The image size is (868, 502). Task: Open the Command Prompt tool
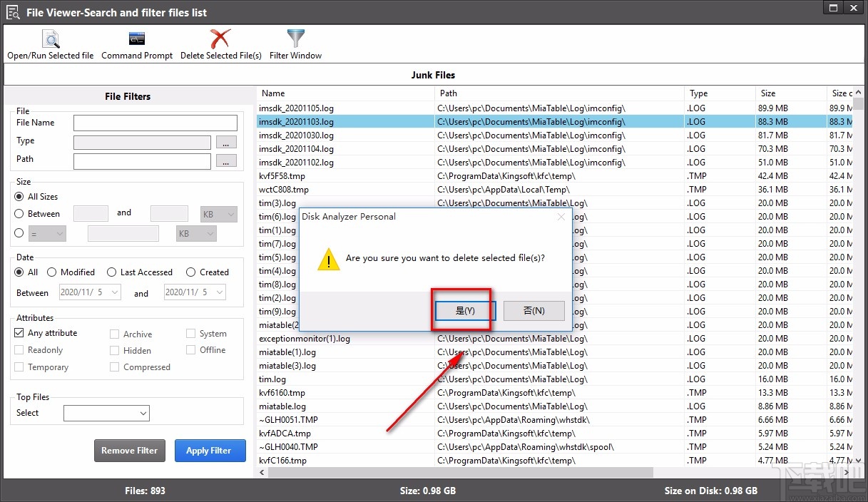pos(136,43)
